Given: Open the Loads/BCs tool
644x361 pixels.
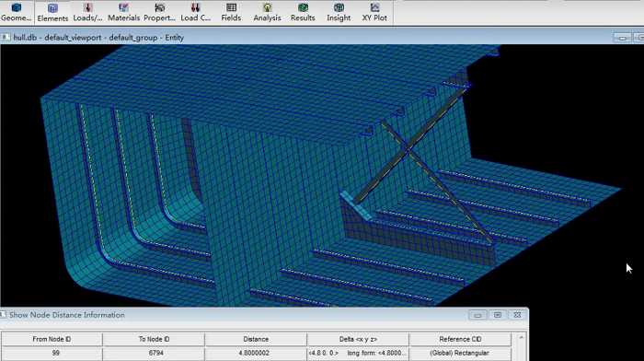Looking at the screenshot, I should point(87,12).
